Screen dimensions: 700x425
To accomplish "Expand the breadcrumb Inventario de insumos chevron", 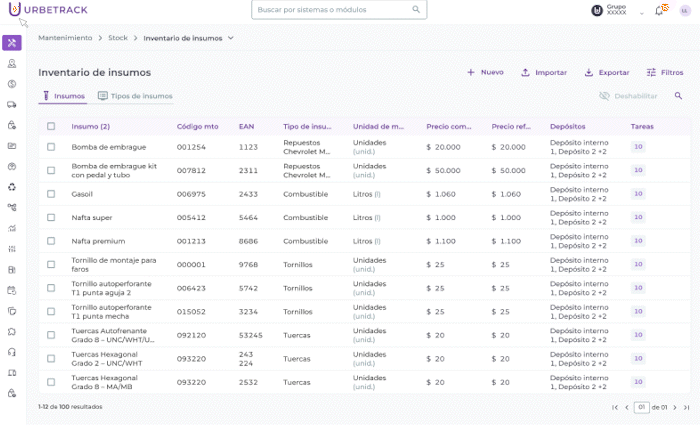I will [x=231, y=38].
